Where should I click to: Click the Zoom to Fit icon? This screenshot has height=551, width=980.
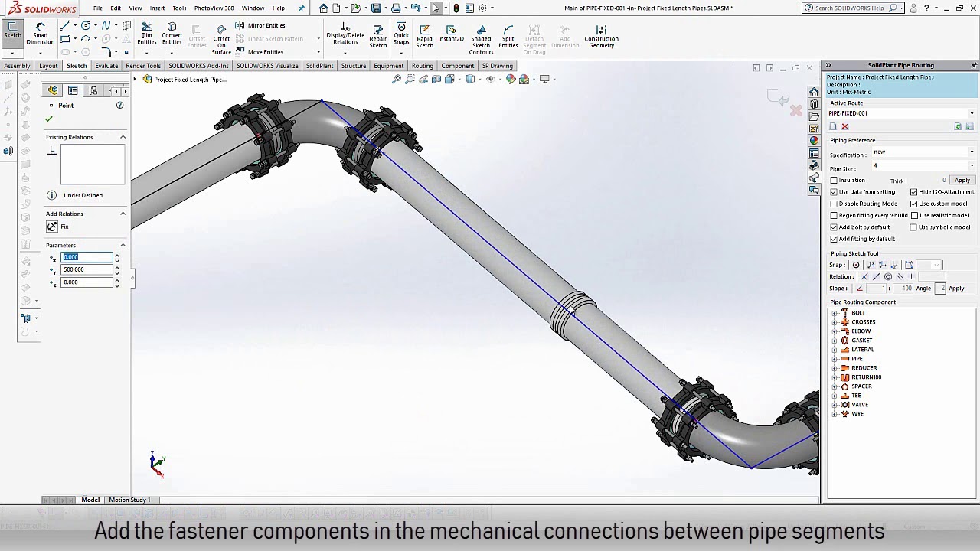coord(397,79)
